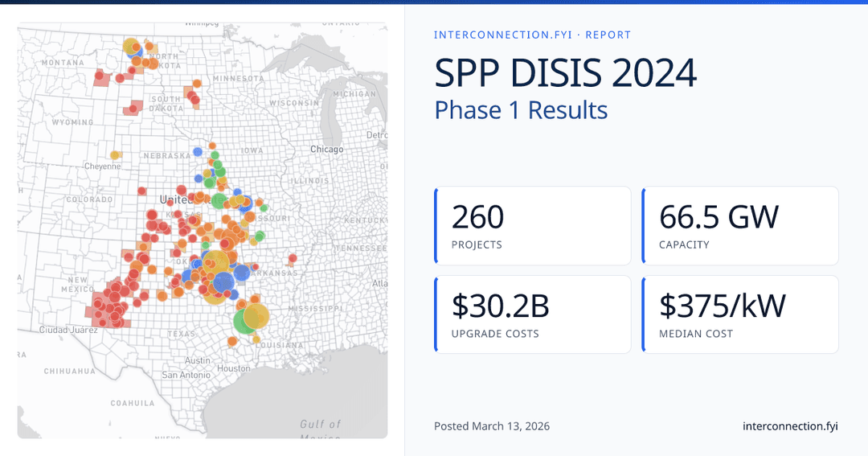Click the Posted March 13, 2026 text

pos(492,426)
